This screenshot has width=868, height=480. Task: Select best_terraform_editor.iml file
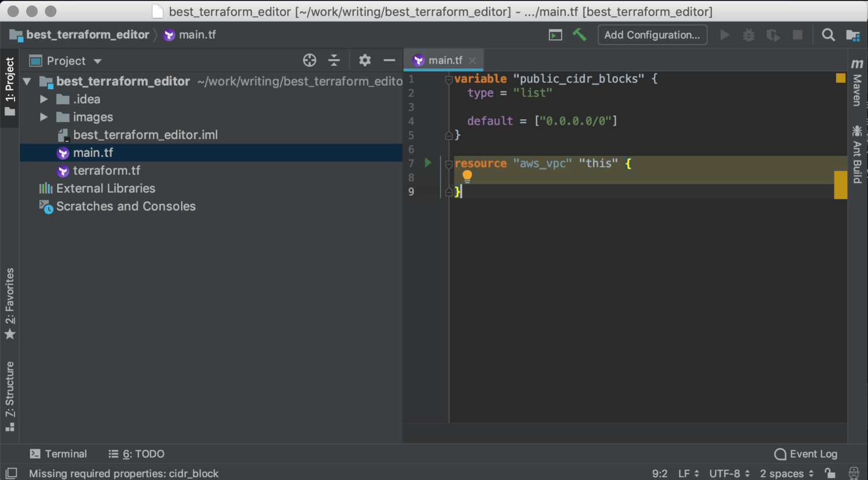pos(145,135)
